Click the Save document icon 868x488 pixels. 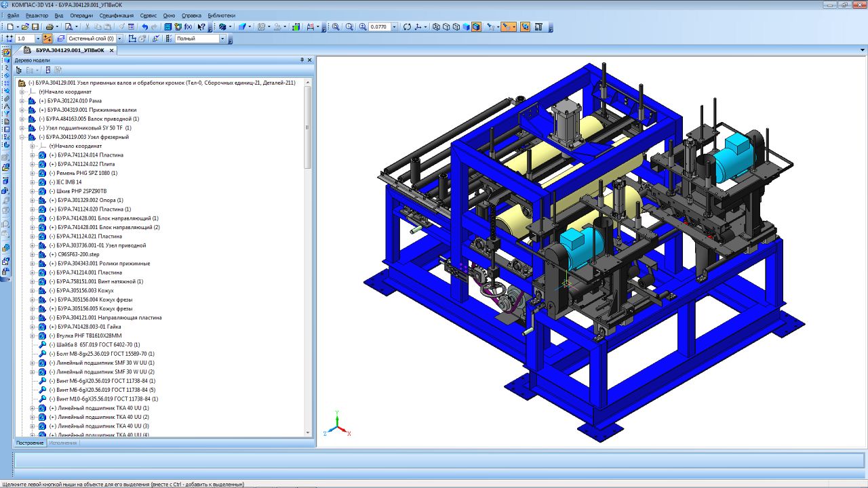coord(35,27)
